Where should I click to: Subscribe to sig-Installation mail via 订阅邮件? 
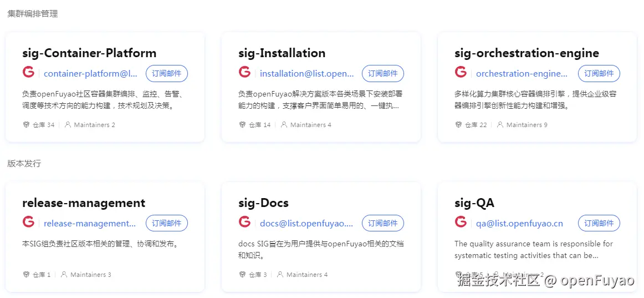click(383, 74)
